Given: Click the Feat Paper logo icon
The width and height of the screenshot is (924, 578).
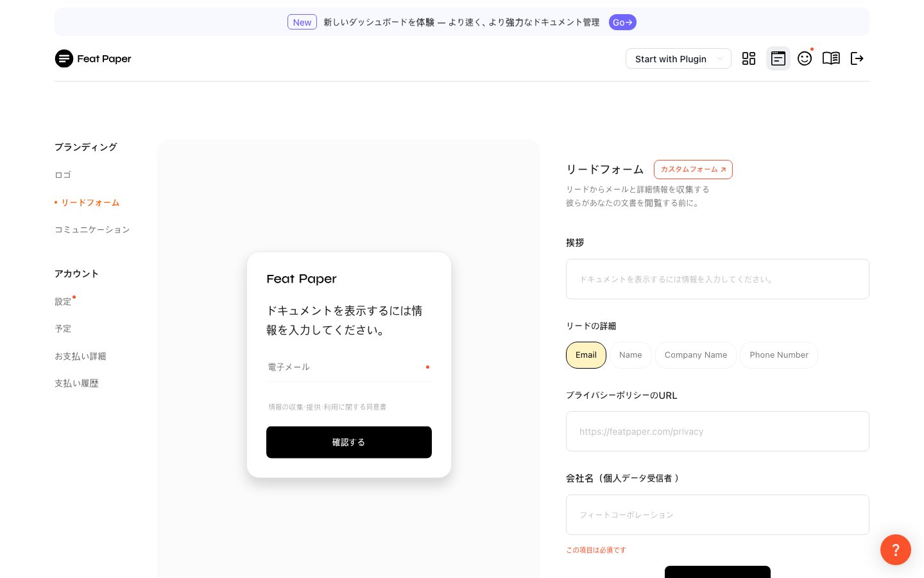Looking at the screenshot, I should pyautogui.click(x=64, y=58).
